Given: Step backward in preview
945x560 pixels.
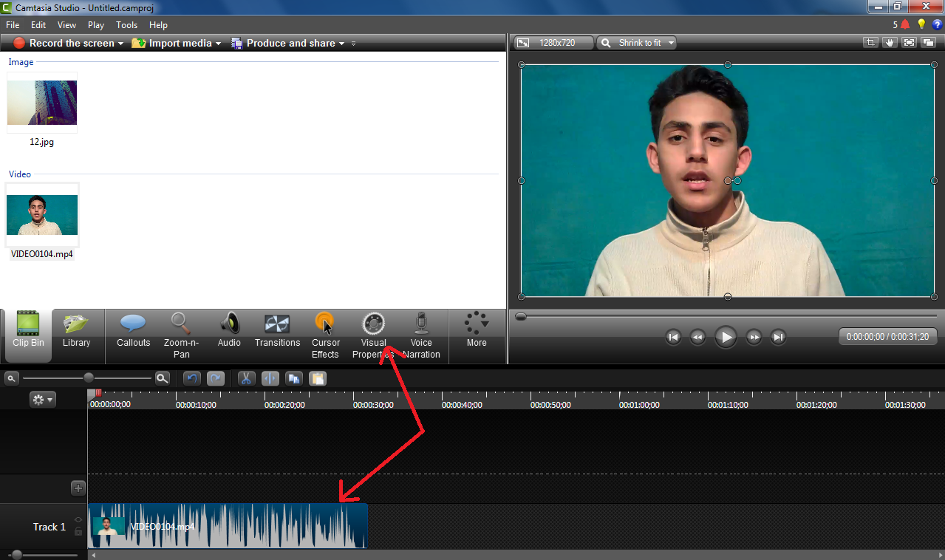Looking at the screenshot, I should coord(697,337).
